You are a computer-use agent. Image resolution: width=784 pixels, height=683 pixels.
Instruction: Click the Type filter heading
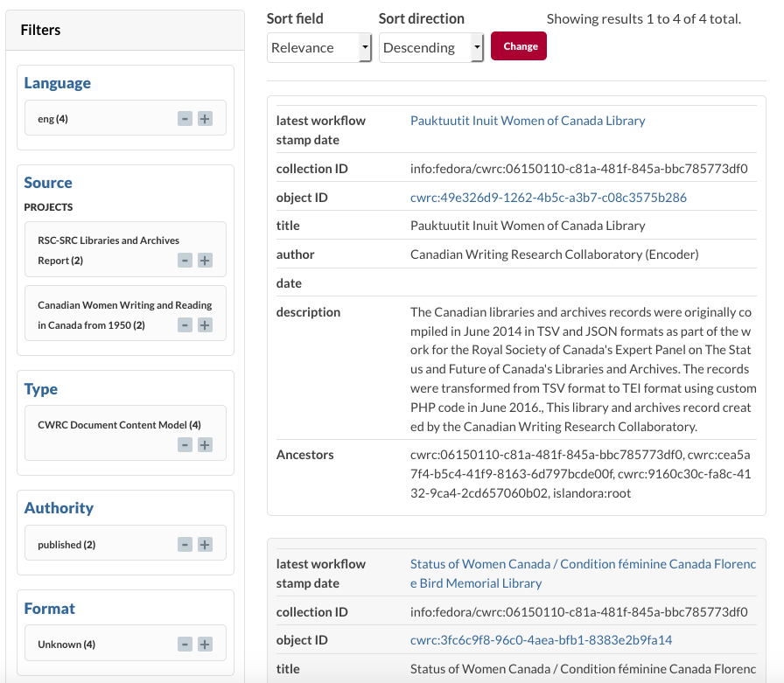click(x=41, y=388)
